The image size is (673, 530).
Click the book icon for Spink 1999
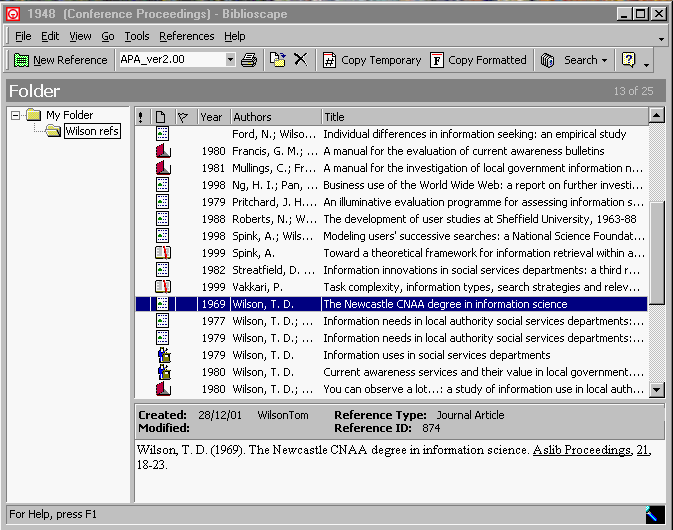163,253
